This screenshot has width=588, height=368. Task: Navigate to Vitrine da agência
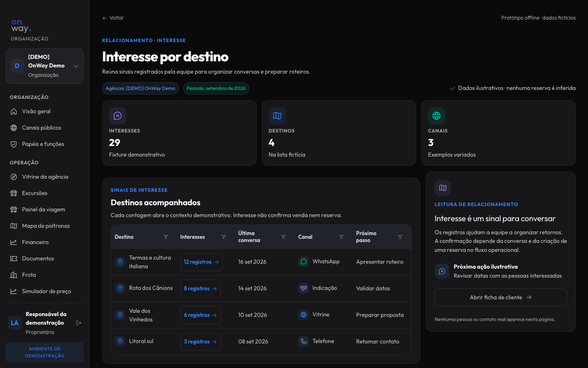tap(45, 177)
